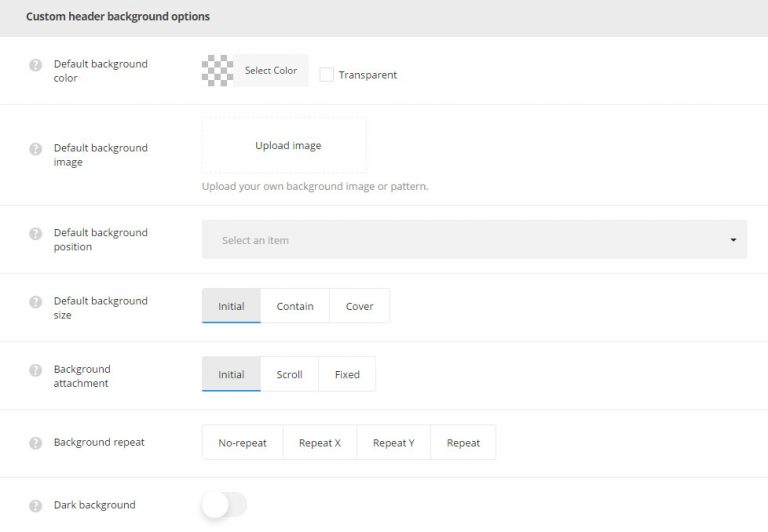The width and height of the screenshot is (768, 532).
Task: Toggle the Dark background switch
Action: pyautogui.click(x=224, y=505)
